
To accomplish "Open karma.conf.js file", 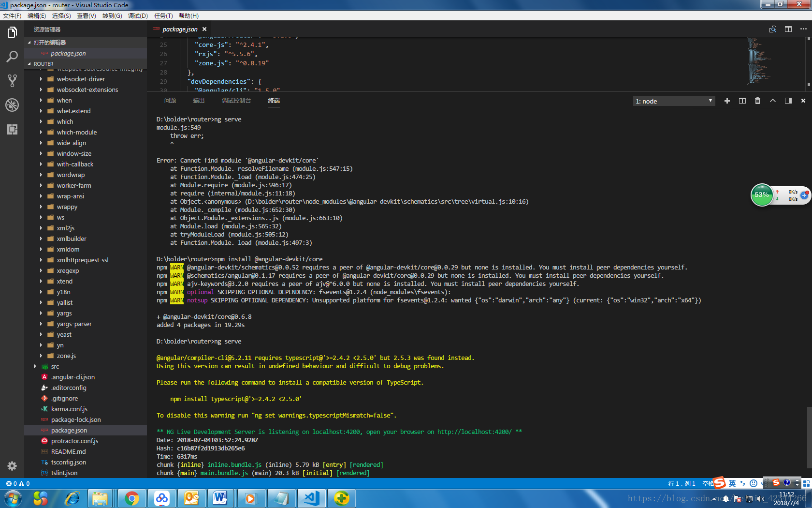I will click(86, 409).
